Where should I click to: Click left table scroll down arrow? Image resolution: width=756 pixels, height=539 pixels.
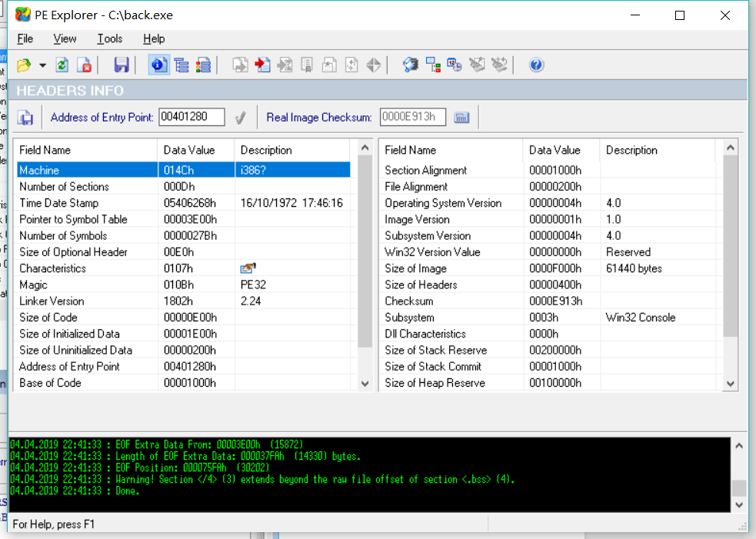pos(365,384)
